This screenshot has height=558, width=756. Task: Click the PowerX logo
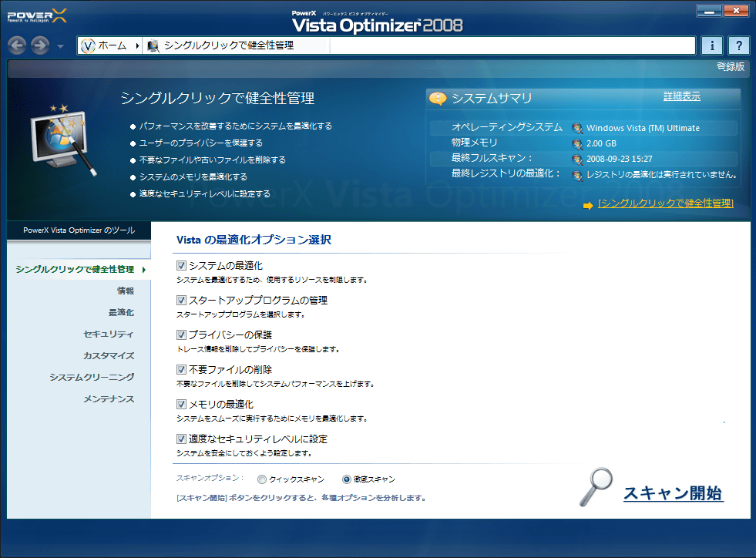pyautogui.click(x=37, y=16)
